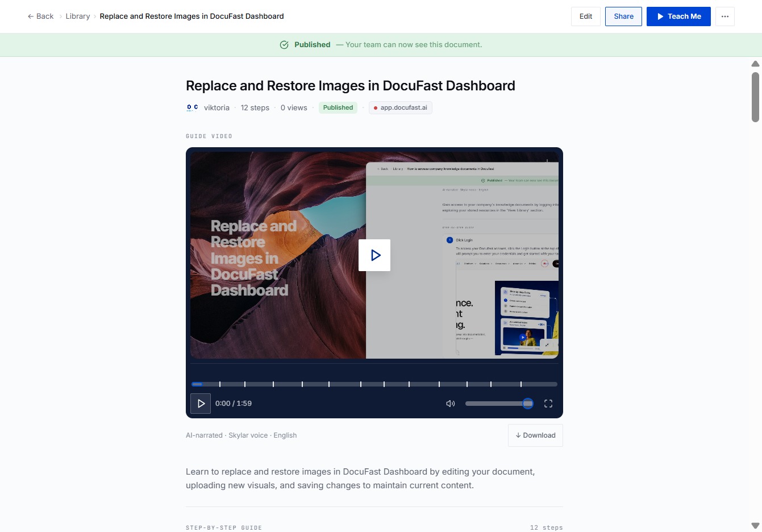Click the viktoria author name
The width and height of the screenshot is (762, 532).
click(216, 107)
